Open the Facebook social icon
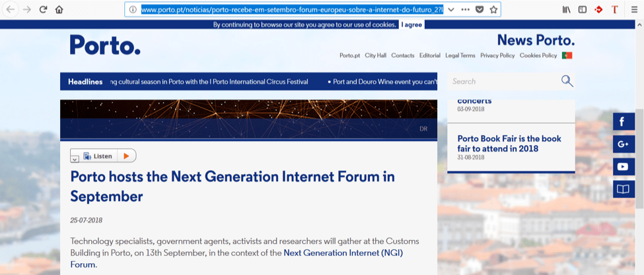Viewport: 644px width, 275px height. click(x=624, y=122)
